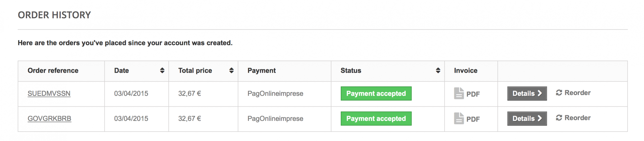Click the Invoice column header
The height and width of the screenshot is (141, 644).
click(466, 71)
